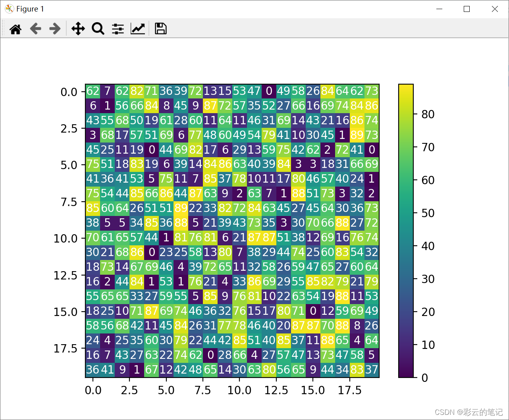
Task: Click the matplotlib logo in the title bar
Action: tap(8, 8)
